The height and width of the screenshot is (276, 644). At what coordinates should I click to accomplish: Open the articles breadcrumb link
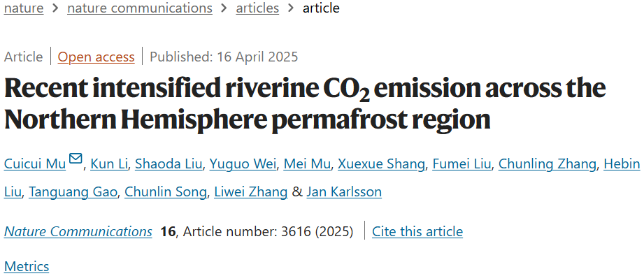257,8
